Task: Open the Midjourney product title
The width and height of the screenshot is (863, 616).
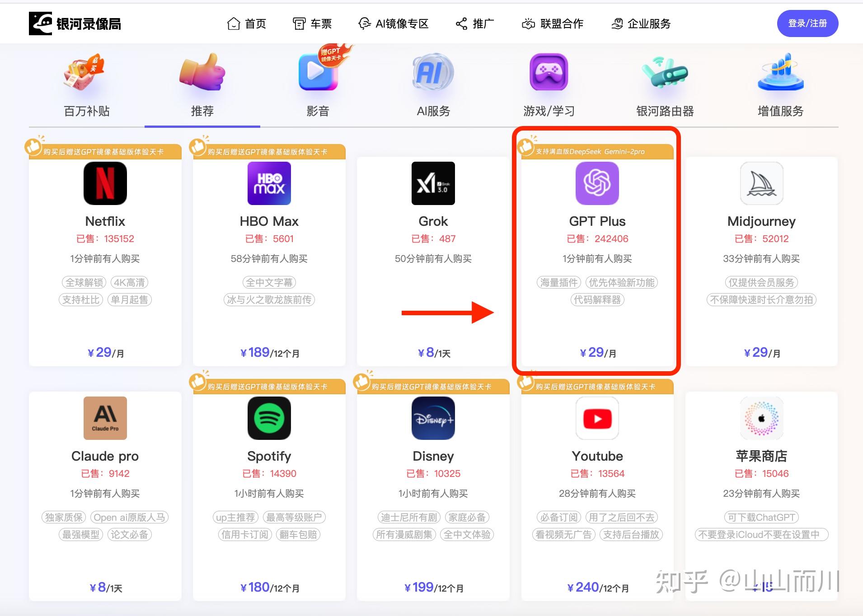Action: tap(761, 221)
